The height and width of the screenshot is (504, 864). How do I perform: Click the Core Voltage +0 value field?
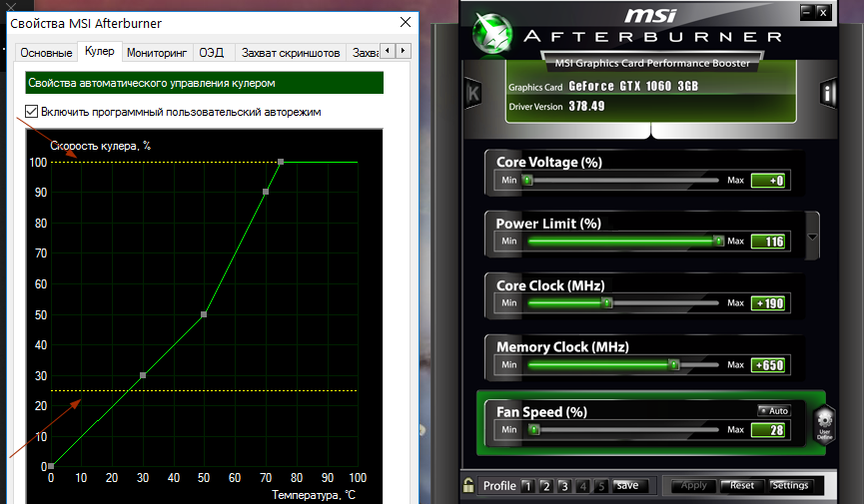768,181
